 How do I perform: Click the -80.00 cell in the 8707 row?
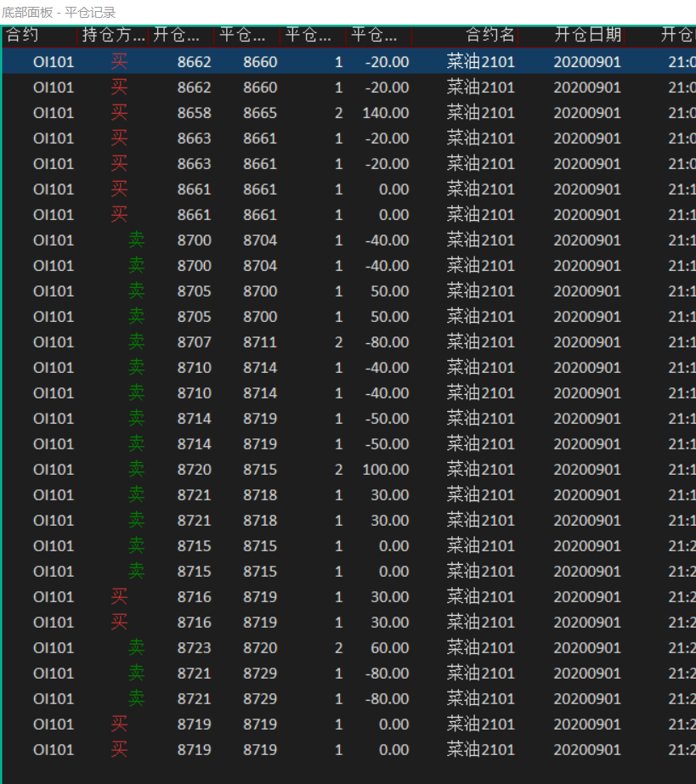click(387, 342)
